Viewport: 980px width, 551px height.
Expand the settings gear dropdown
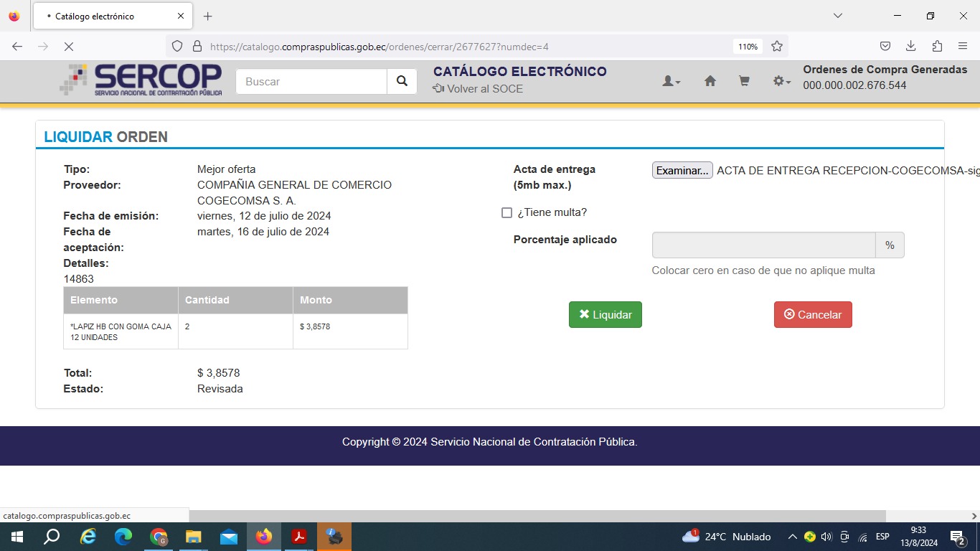coord(781,82)
